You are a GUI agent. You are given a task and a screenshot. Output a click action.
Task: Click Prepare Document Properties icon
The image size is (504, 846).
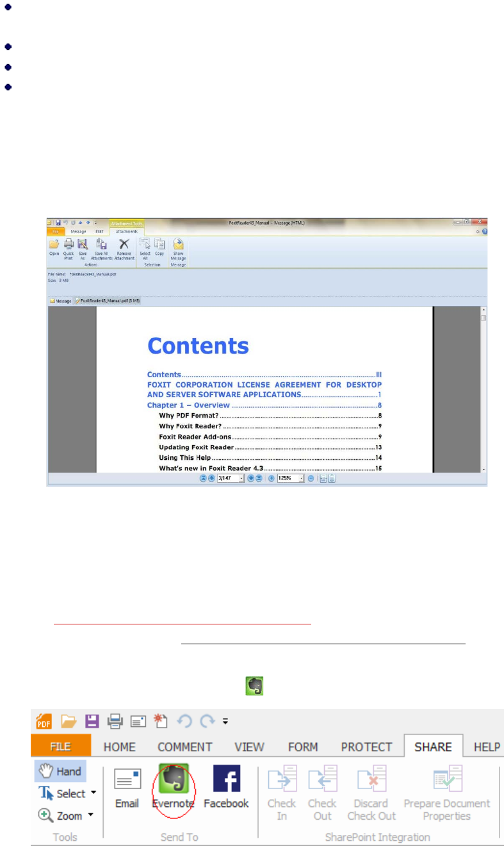tap(447, 779)
